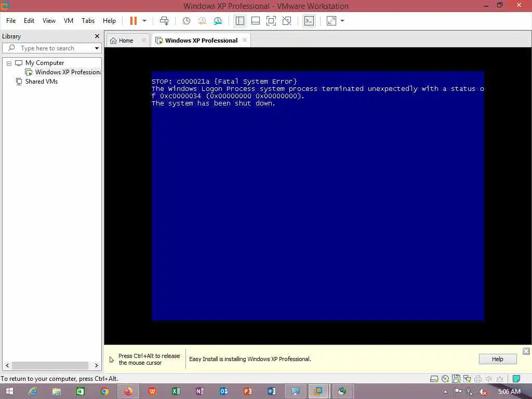Click the sound card status icon
This screenshot has height=399, width=532.
[x=489, y=379]
